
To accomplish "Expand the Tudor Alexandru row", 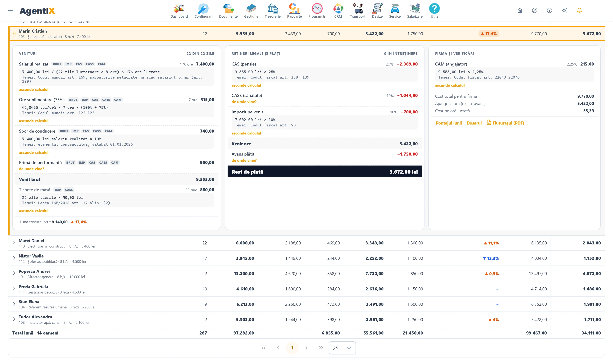I will click(x=14, y=319).
